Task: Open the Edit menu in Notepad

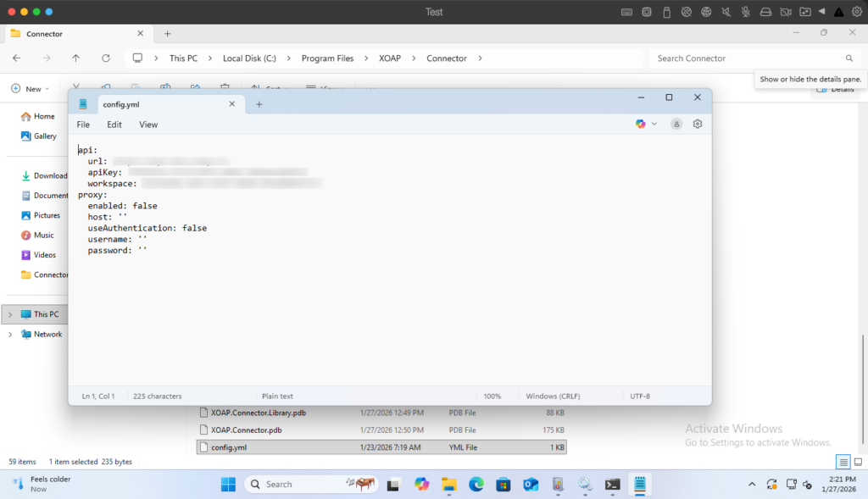Action: [x=114, y=125]
